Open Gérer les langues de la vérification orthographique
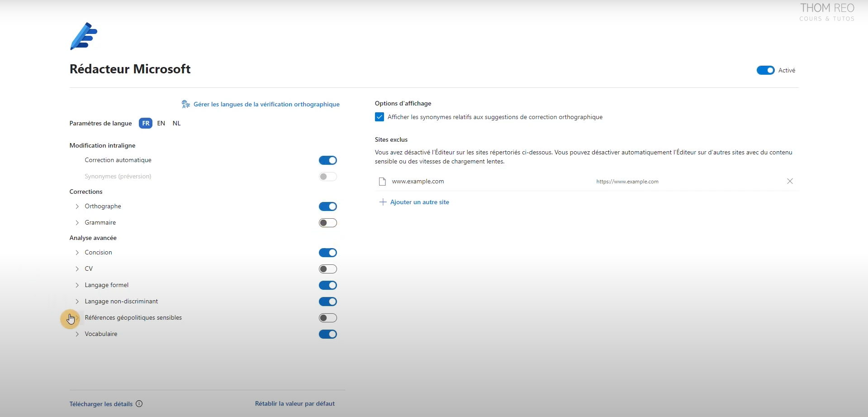 point(266,104)
